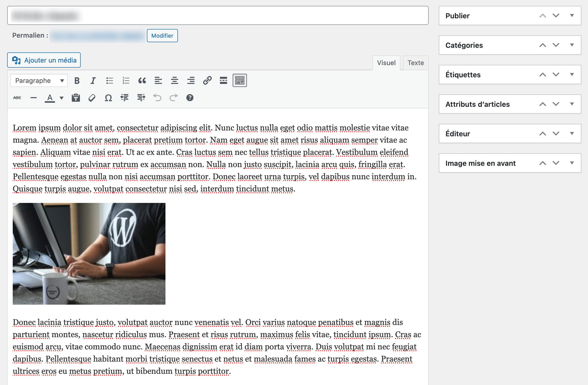Image resolution: width=588 pixels, height=385 pixels.
Task: Click the Ajouter un média button
Action: (44, 60)
